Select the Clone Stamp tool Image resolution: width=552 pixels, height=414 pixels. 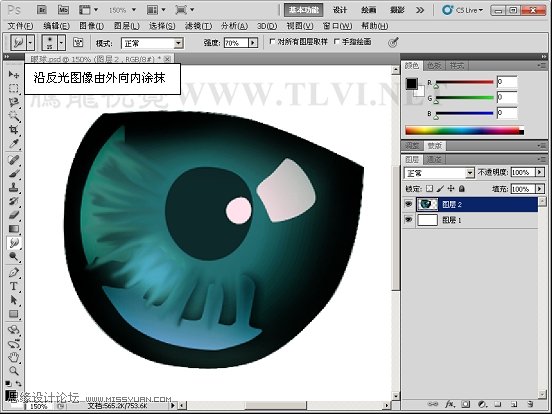coord(14,187)
